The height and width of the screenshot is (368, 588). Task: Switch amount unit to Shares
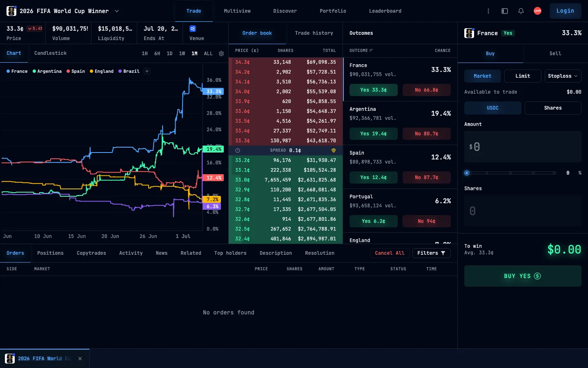tap(553, 108)
